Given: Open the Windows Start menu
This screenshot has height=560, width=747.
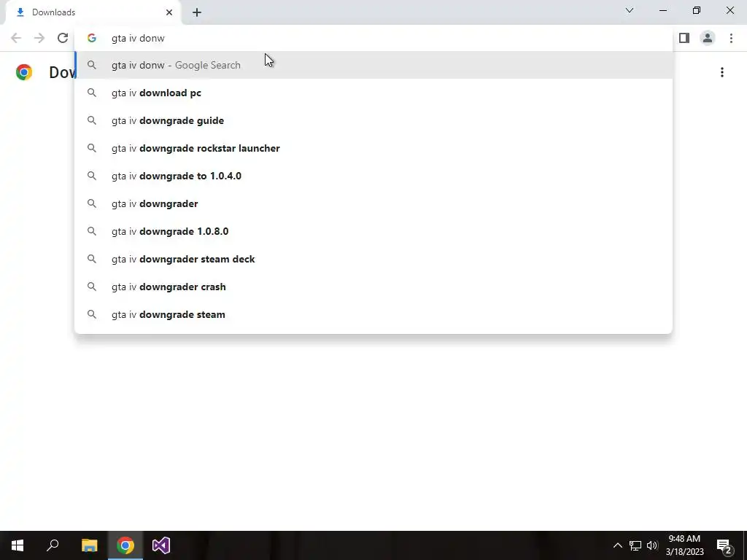Looking at the screenshot, I should click(x=18, y=545).
